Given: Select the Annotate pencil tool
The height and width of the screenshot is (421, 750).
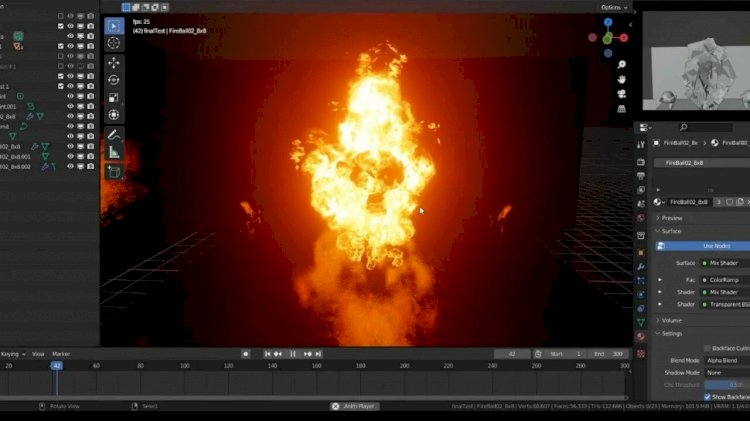Looking at the screenshot, I should click(x=113, y=135).
